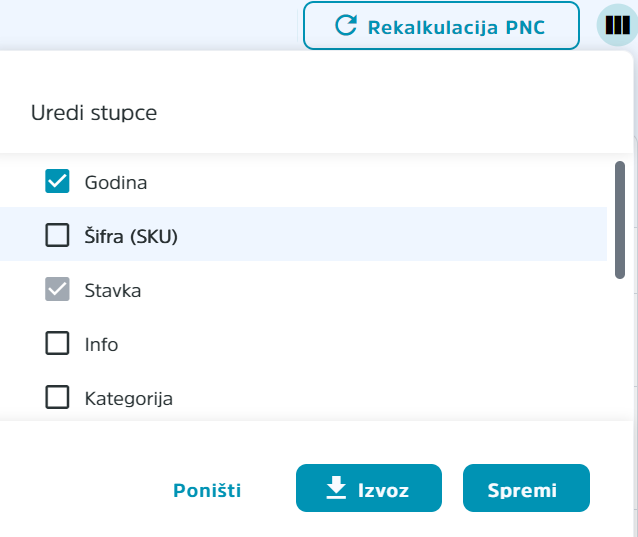Click the Uredi stupce heading
The image size is (638, 537).
94,113
